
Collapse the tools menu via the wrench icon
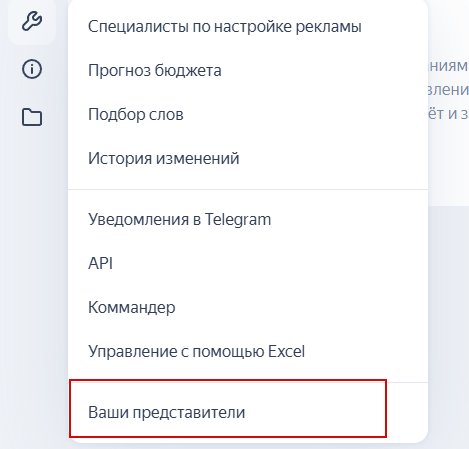[x=32, y=21]
